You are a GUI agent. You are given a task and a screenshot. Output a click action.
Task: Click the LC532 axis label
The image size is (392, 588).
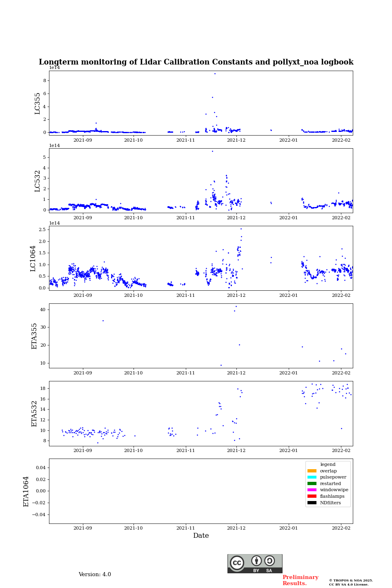tap(38, 181)
